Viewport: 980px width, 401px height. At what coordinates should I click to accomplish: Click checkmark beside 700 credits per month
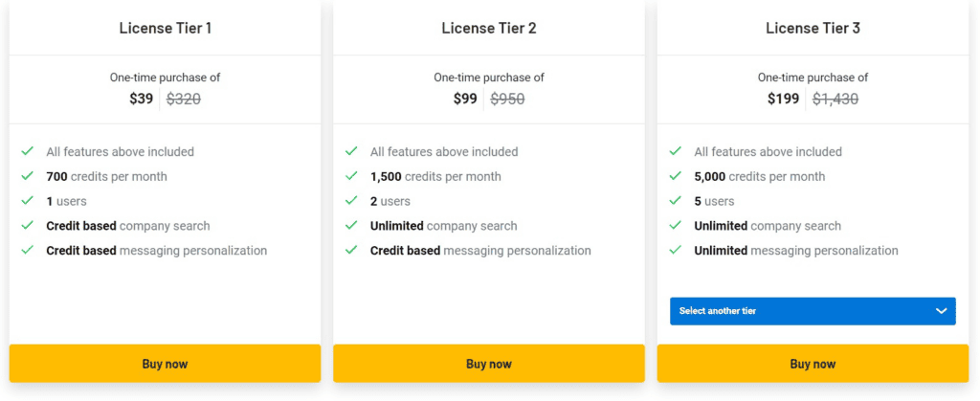28,176
